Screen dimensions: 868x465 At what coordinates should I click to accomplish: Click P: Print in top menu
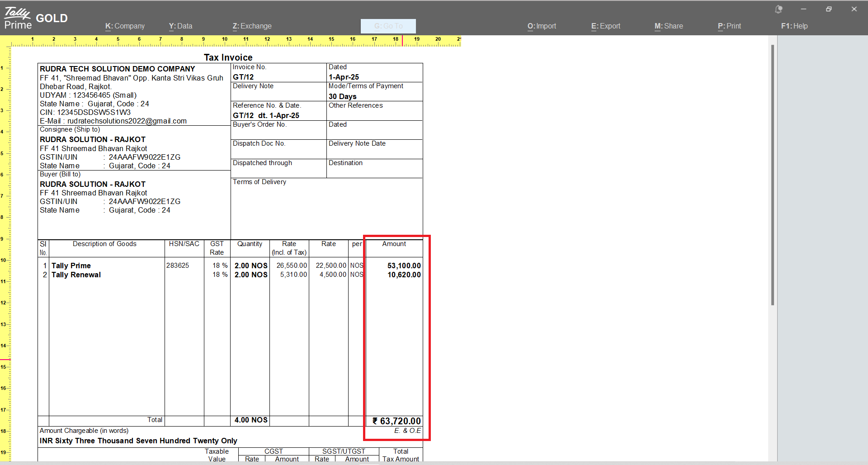point(729,26)
